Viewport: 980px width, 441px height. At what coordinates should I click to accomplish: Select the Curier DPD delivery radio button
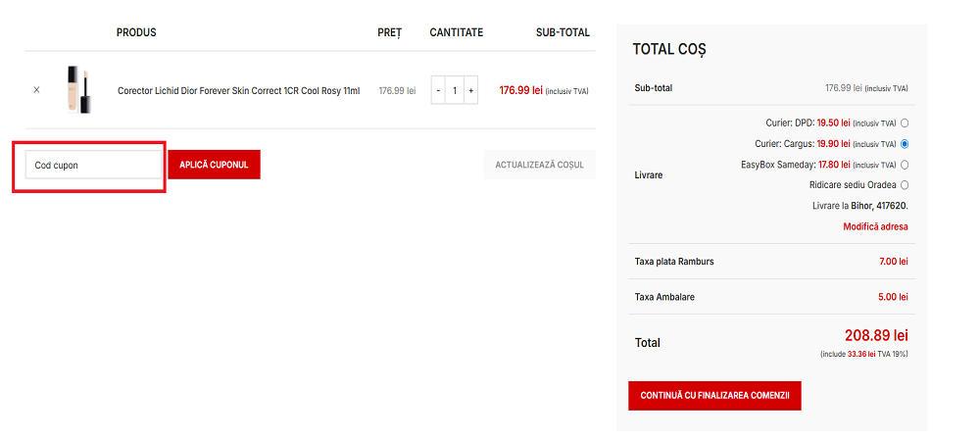click(905, 123)
